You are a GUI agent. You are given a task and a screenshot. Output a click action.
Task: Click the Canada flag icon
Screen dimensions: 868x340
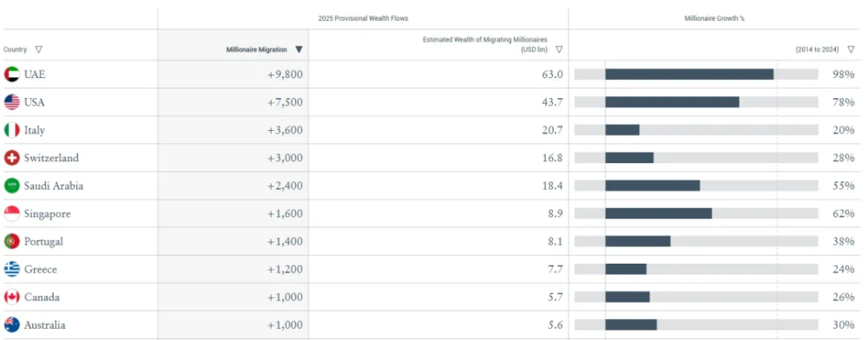pos(11,297)
